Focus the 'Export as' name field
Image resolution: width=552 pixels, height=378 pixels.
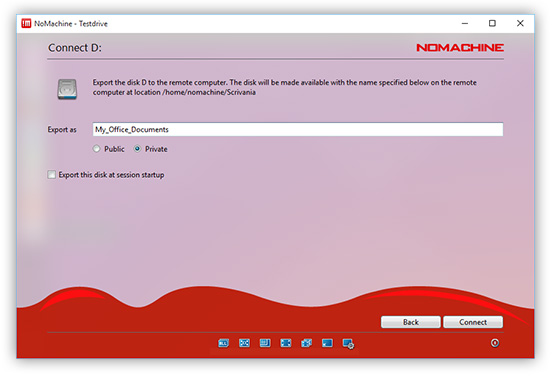tap(298, 130)
